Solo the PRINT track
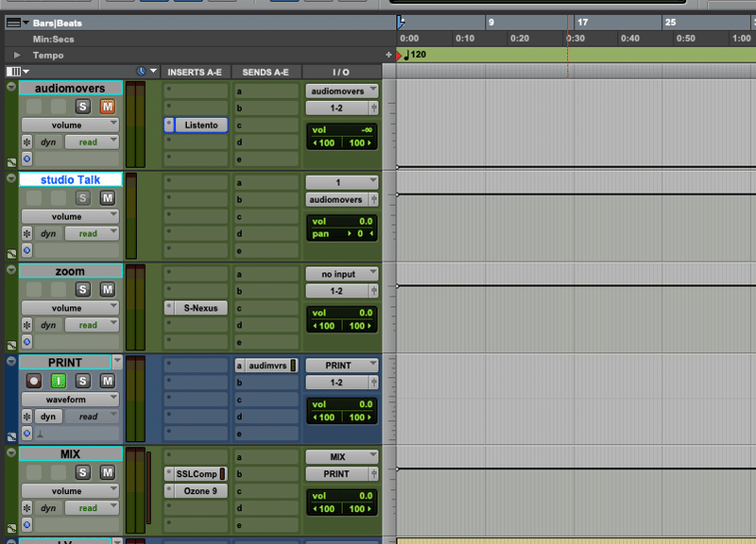Image resolution: width=756 pixels, height=544 pixels. (x=82, y=382)
